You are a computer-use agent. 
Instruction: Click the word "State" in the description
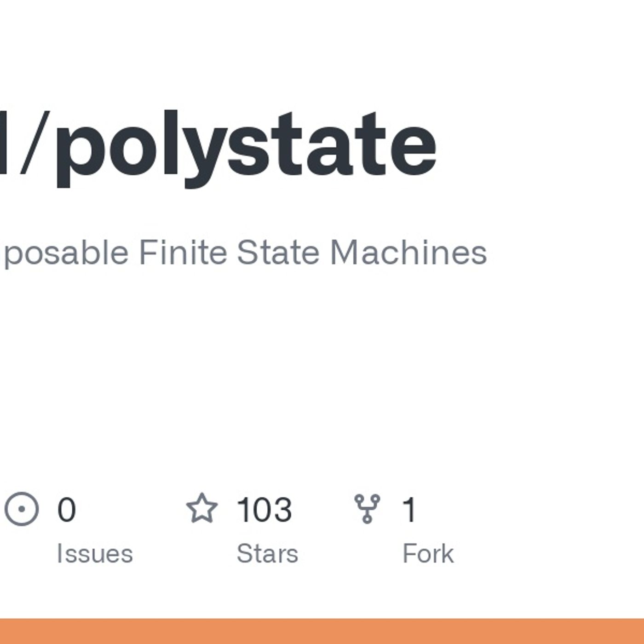pos(278,253)
